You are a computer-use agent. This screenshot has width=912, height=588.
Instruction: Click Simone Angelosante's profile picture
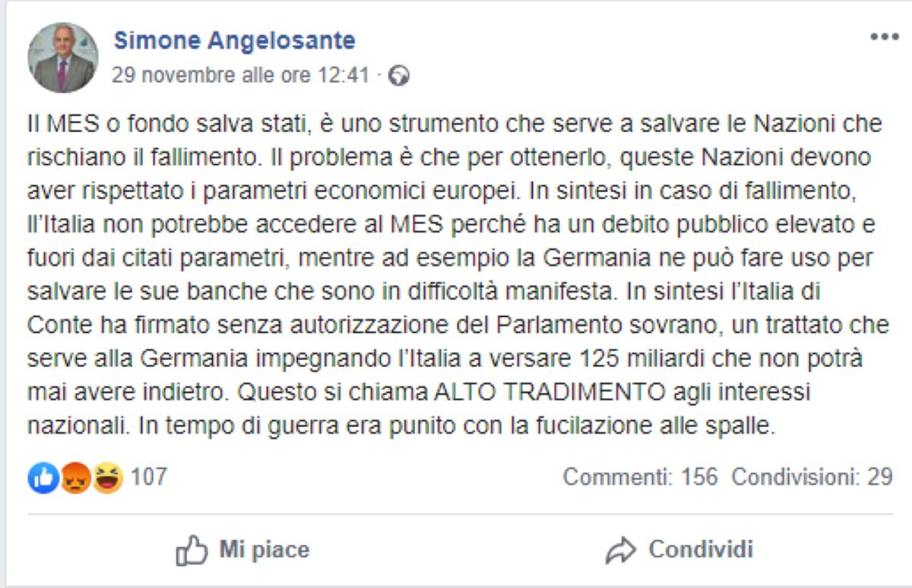coord(61,55)
